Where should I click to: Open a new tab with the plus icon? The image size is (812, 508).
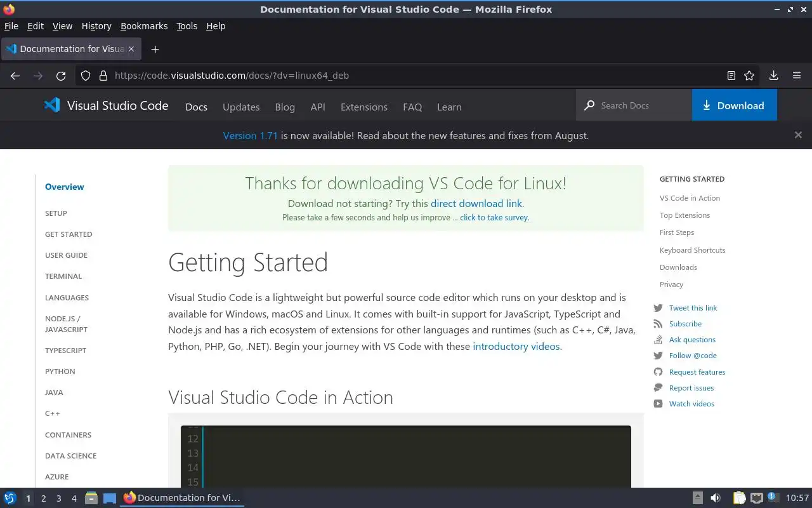coord(155,49)
